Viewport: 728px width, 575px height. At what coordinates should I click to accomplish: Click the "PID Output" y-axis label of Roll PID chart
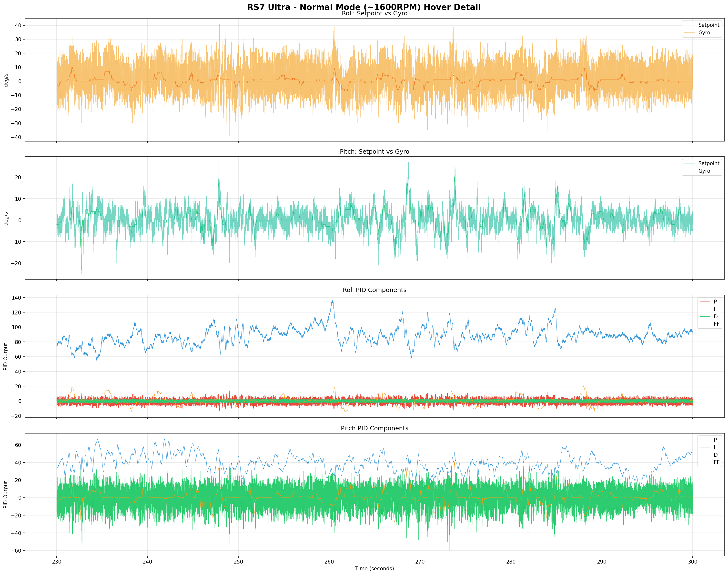pyautogui.click(x=6, y=357)
